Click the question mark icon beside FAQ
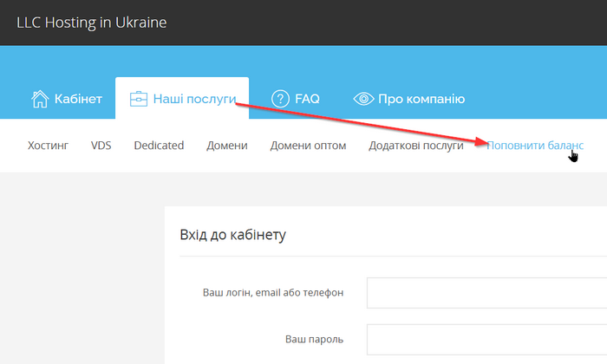Viewport: 607px width, 364px height. (280, 99)
